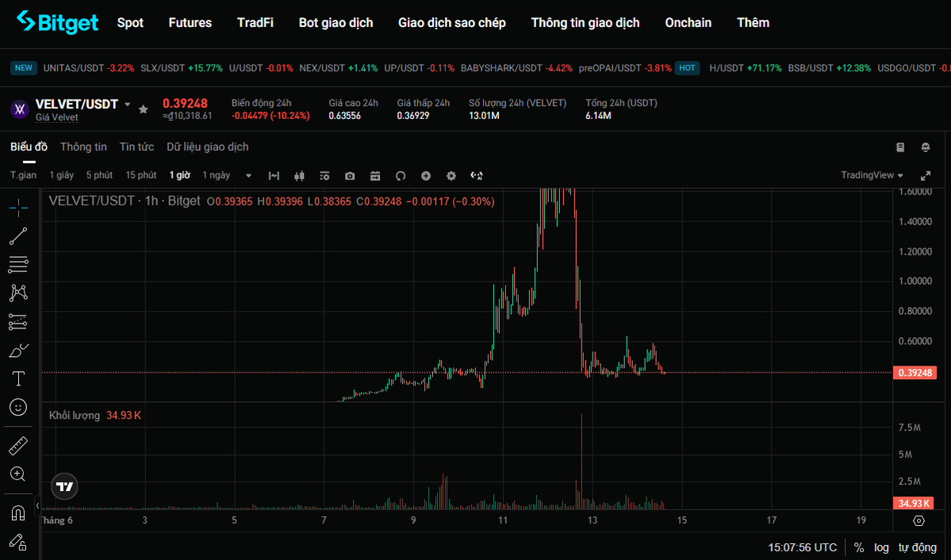Viewport: 951px width, 560px height.
Task: Open the UNITAS/USDT ticker link
Action: click(x=89, y=68)
